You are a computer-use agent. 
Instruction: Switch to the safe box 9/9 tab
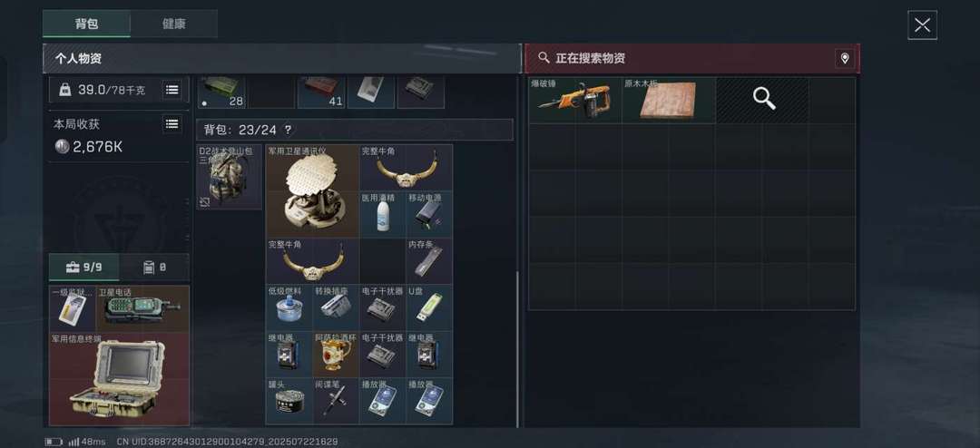(84, 268)
